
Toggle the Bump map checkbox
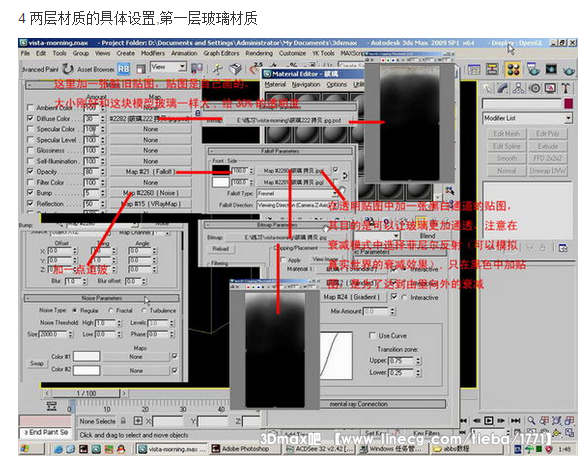30,193
